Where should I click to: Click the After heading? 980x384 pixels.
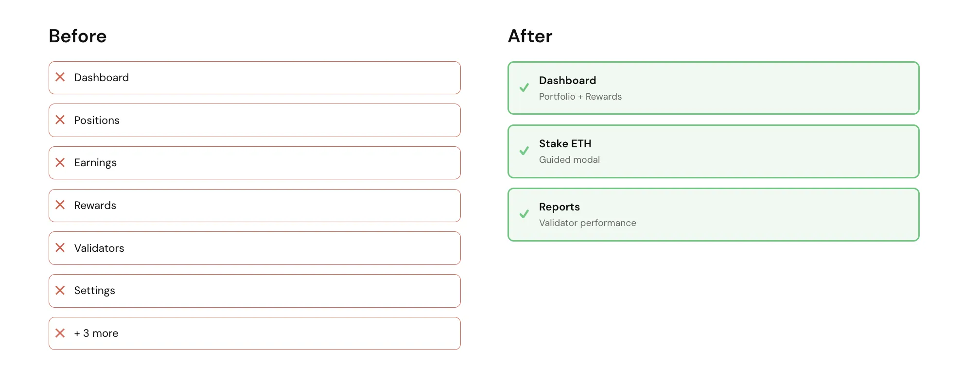pyautogui.click(x=530, y=36)
